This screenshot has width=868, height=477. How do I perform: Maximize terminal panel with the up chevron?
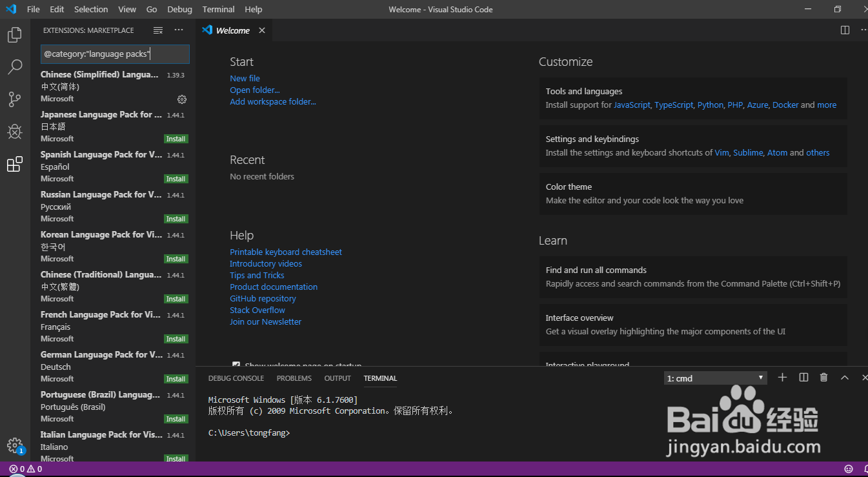point(845,378)
